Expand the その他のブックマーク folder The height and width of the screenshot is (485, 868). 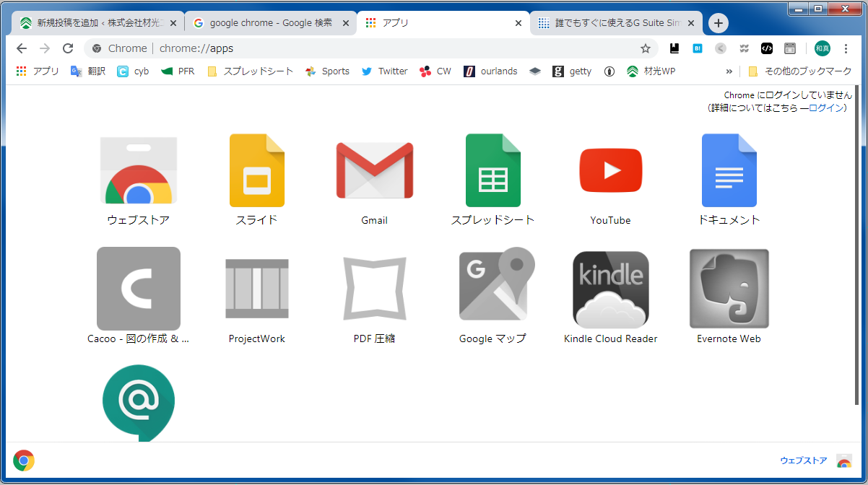(800, 71)
